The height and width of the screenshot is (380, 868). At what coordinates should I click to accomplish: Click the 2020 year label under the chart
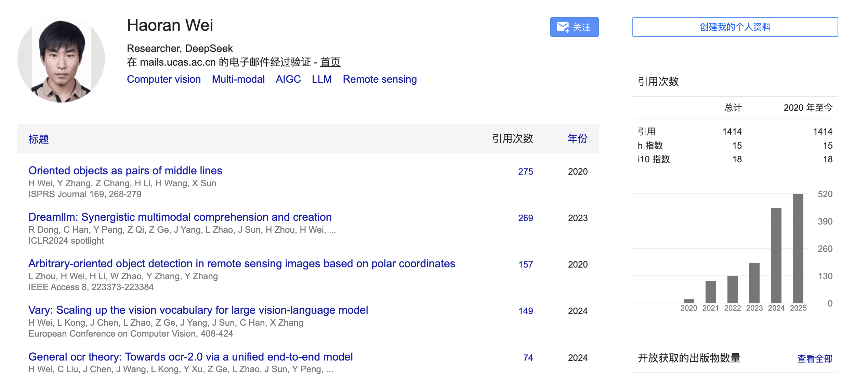tap(688, 308)
